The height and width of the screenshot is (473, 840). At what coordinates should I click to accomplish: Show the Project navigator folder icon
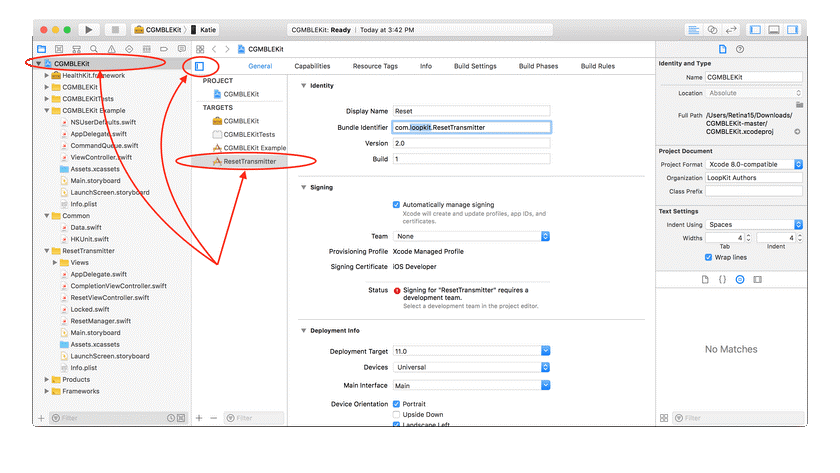(x=41, y=49)
